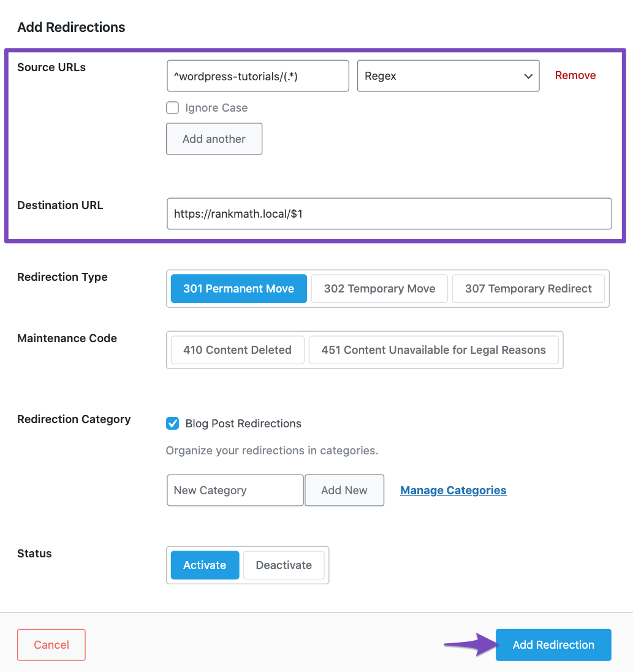This screenshot has width=633, height=672.
Task: Enable the Ignore Case checkbox
Action: (173, 108)
